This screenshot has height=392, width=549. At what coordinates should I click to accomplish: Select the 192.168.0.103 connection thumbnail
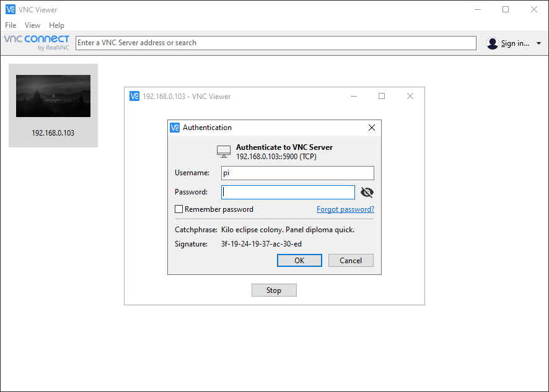[x=53, y=96]
